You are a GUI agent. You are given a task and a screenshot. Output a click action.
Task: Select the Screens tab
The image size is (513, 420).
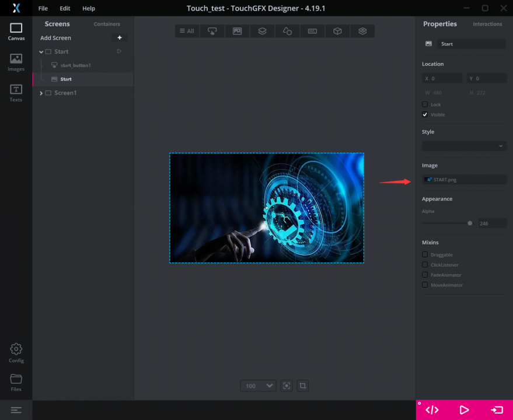57,24
